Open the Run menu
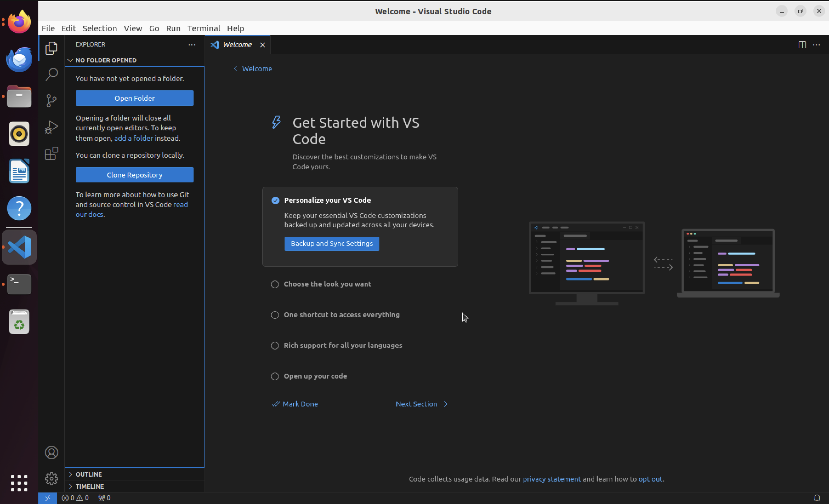The width and height of the screenshot is (829, 504). click(x=173, y=28)
